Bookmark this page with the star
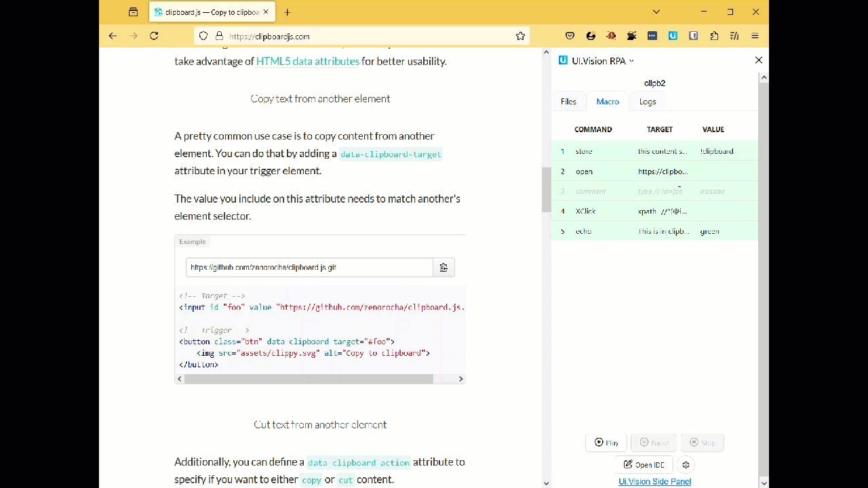The height and width of the screenshot is (488, 868). click(520, 36)
